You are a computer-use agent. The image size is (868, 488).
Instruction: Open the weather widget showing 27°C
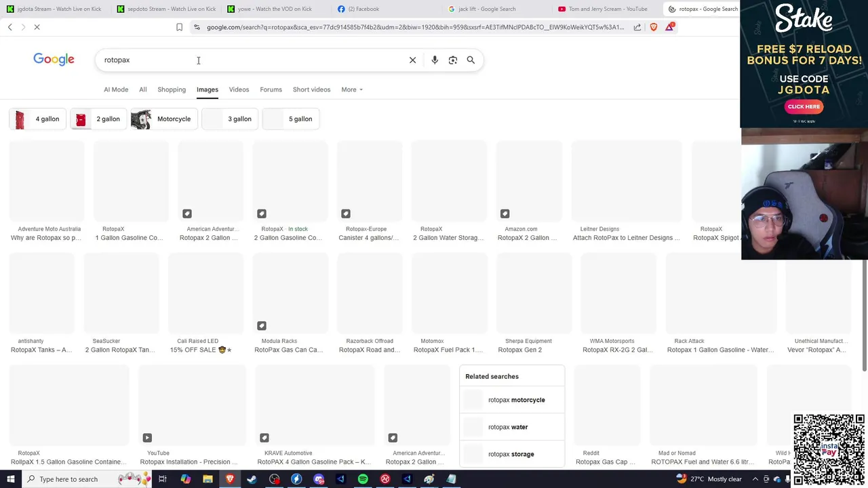710,479
